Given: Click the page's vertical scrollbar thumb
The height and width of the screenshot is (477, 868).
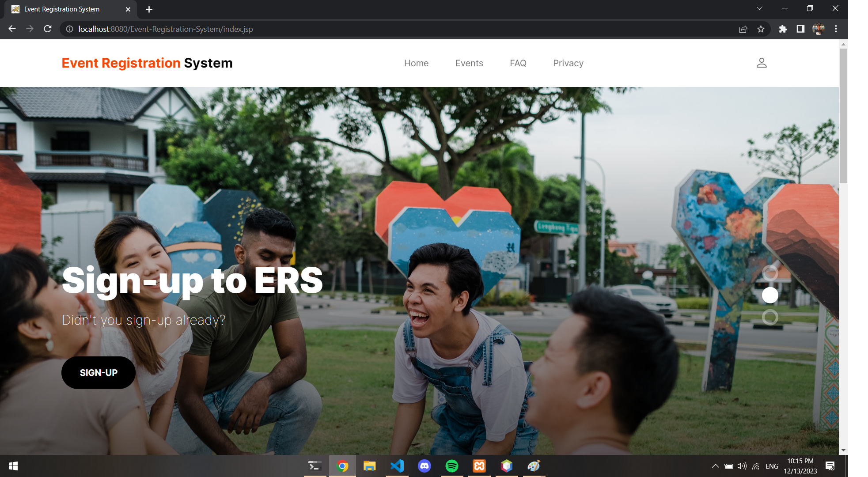Looking at the screenshot, I should [x=843, y=115].
